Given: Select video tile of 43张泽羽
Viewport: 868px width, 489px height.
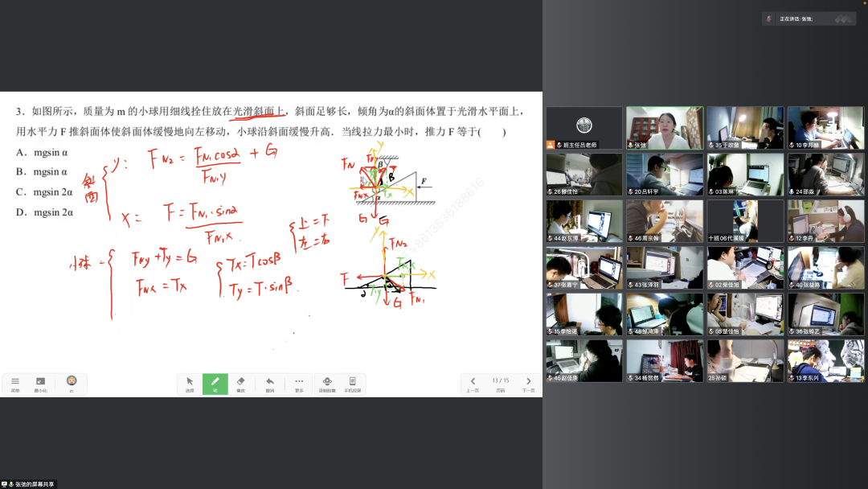Looking at the screenshot, I should point(665,268).
